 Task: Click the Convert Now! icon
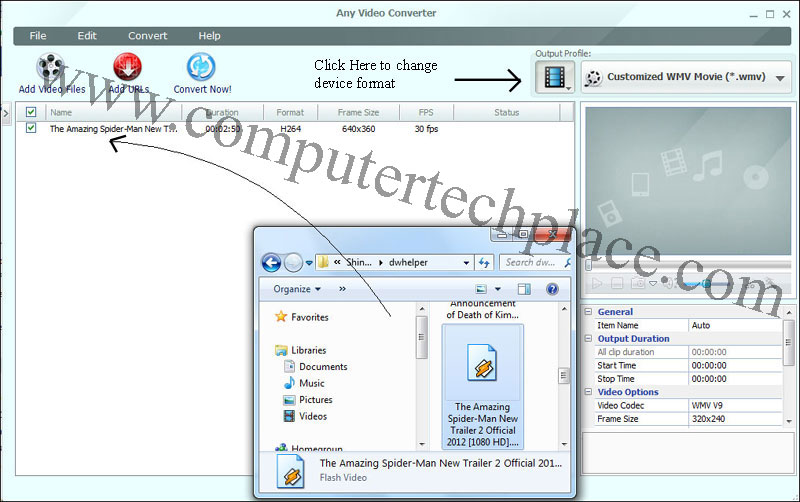point(201,67)
